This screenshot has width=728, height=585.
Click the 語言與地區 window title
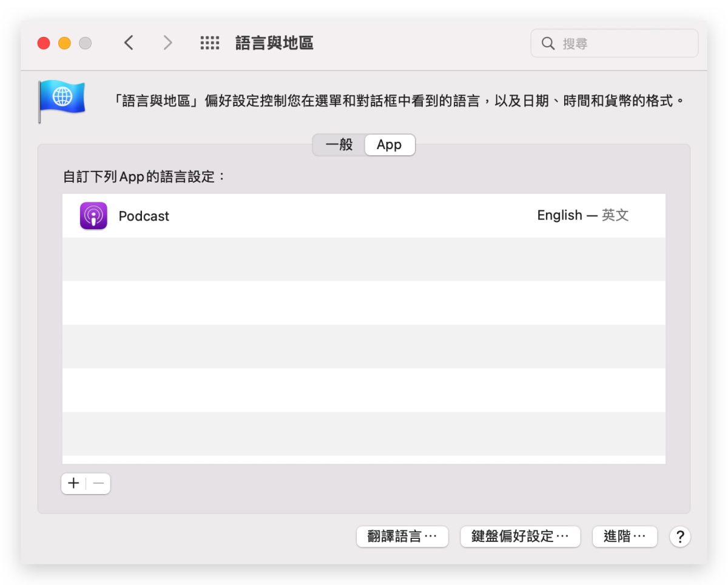[x=274, y=43]
